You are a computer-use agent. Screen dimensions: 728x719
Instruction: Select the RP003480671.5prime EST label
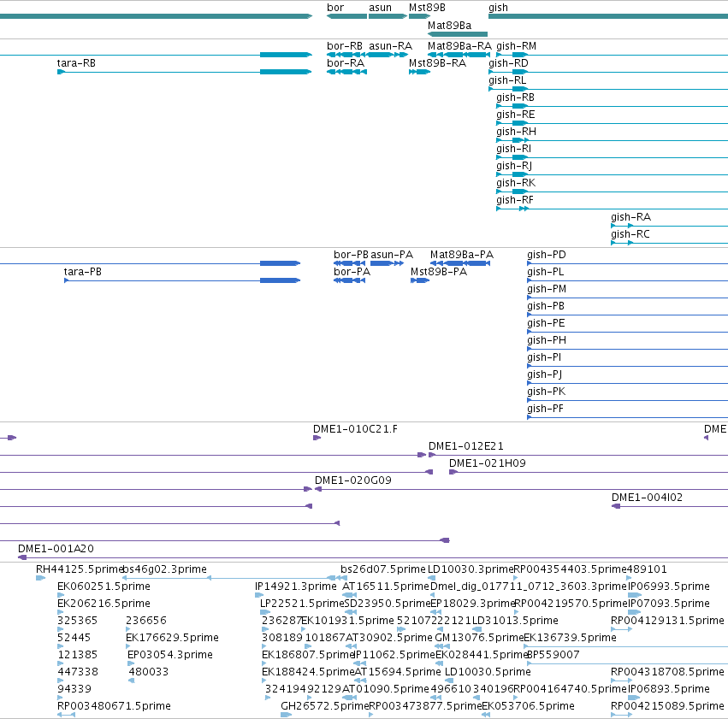(115, 706)
